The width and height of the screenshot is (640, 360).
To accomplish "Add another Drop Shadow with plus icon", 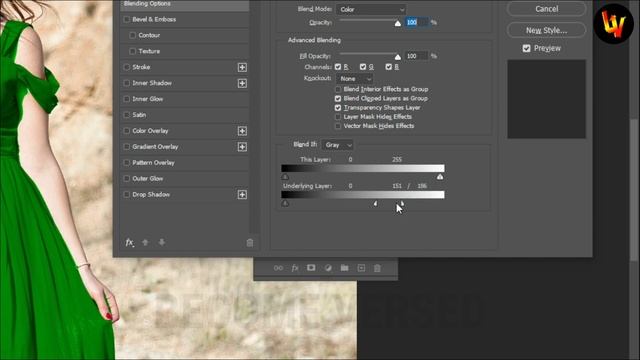I will tap(242, 195).
